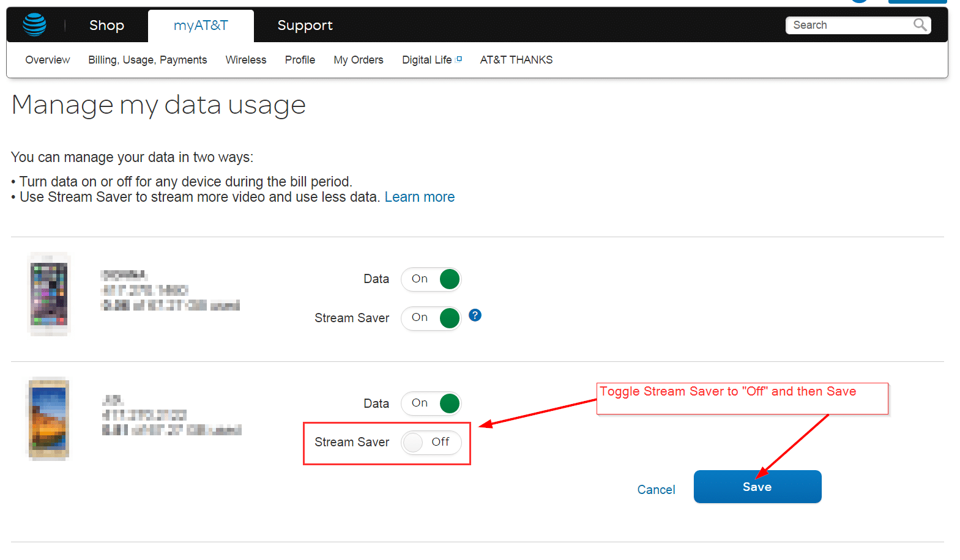Click the Cancel link
This screenshot has width=960, height=560.
(x=656, y=490)
